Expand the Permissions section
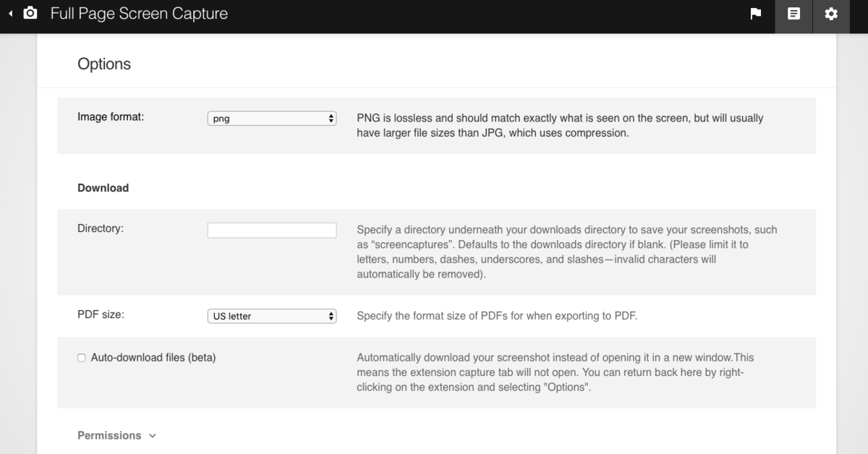The height and width of the screenshot is (454, 868). (109, 435)
